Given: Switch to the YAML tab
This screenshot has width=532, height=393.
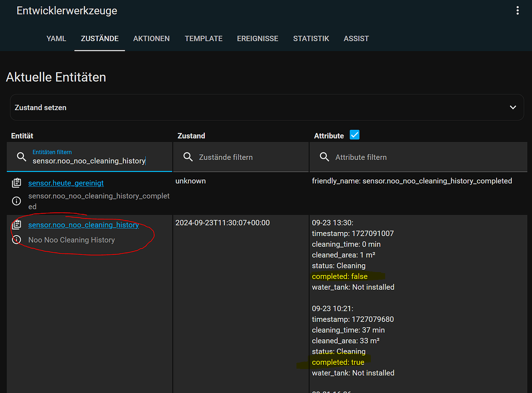Looking at the screenshot, I should [x=56, y=38].
